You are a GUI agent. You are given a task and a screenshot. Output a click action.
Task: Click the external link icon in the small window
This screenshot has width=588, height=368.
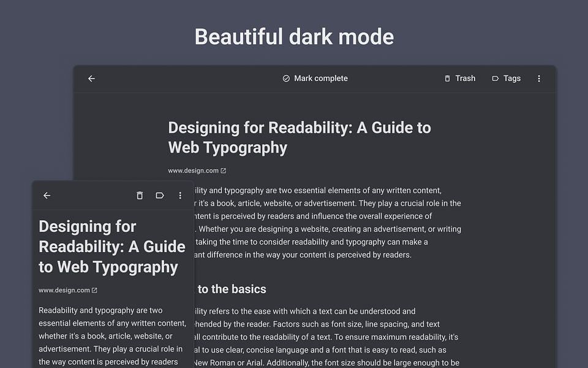[94, 290]
